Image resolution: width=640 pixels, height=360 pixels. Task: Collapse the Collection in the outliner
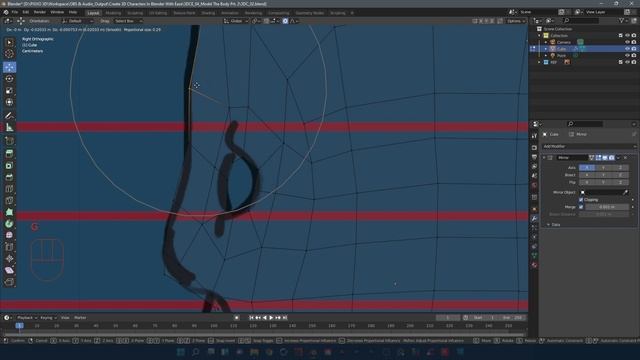(540, 36)
